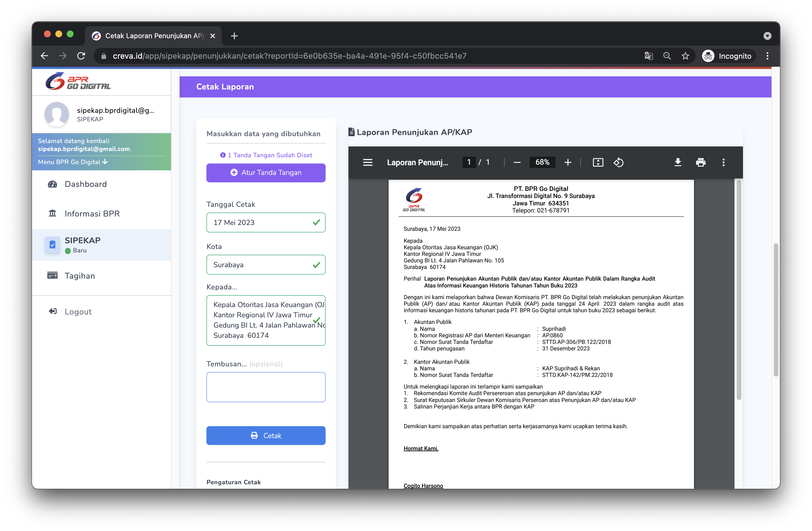Open the Incognito profile indicator
The width and height of the screenshot is (812, 531).
coord(729,56)
